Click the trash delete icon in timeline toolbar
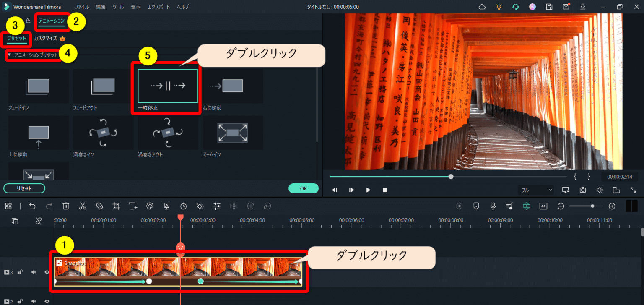This screenshot has width=644, height=305. tap(66, 206)
